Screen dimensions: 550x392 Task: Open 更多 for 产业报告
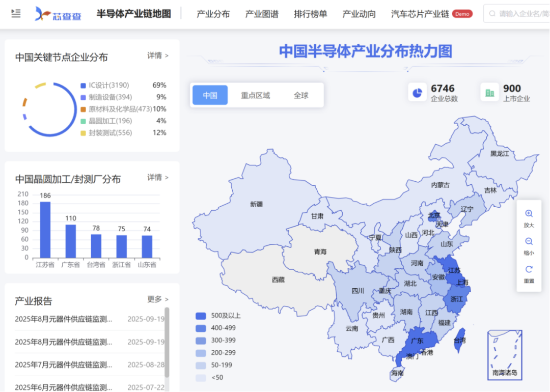click(x=158, y=299)
